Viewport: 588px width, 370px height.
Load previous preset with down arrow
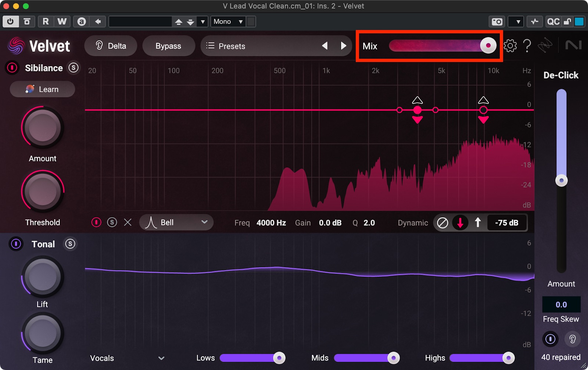coord(190,22)
